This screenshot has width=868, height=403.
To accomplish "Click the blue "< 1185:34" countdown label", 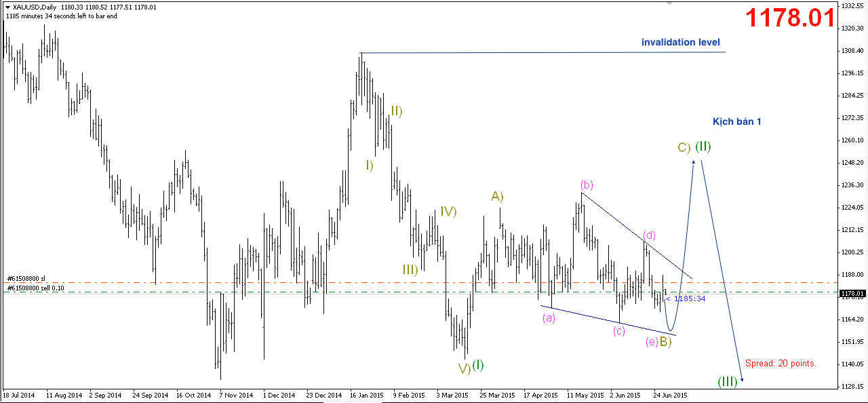I will pyautogui.click(x=686, y=299).
